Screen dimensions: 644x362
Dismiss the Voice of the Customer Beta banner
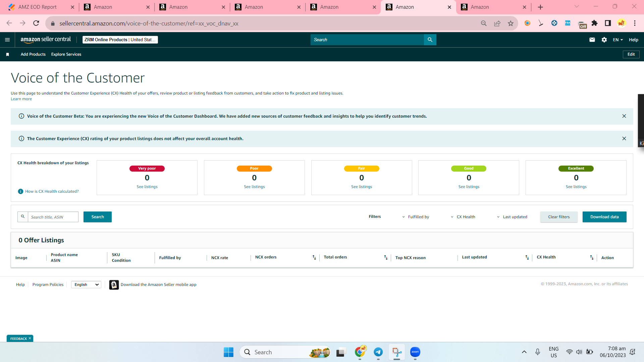[624, 116]
